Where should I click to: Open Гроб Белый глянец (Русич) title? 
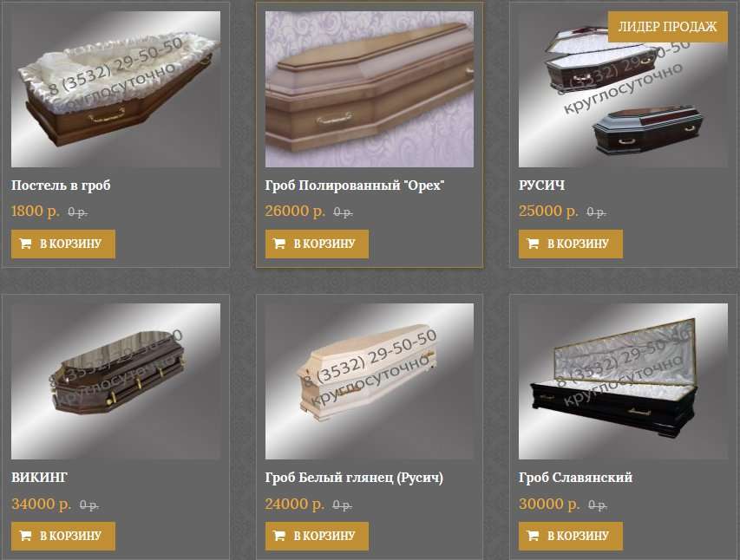354,478
